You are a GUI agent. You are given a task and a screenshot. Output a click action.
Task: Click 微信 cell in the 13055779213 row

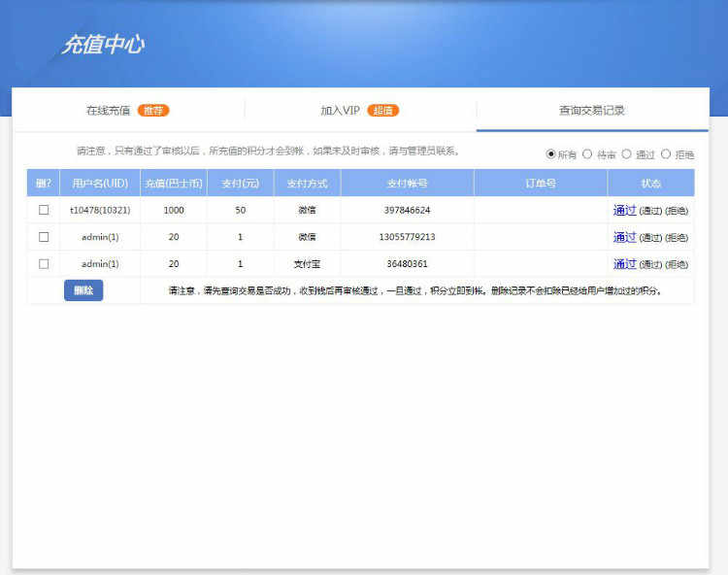308,237
